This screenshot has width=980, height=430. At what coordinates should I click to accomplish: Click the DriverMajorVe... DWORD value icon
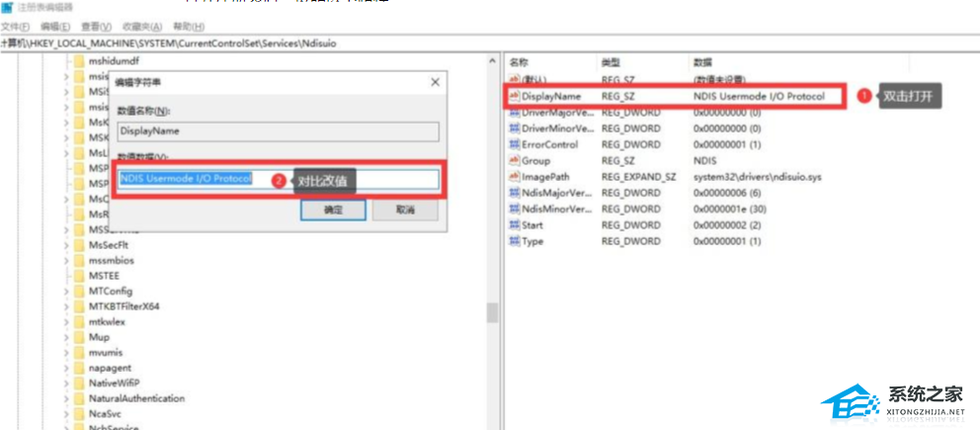click(515, 113)
